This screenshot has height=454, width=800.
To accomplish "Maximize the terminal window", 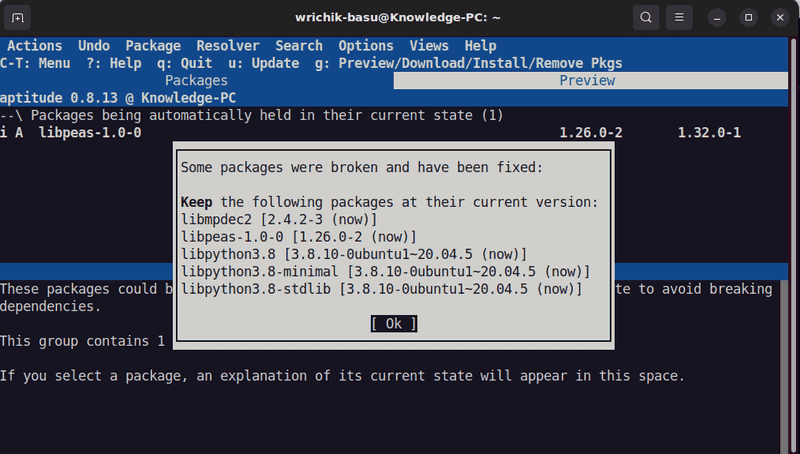I will [748, 17].
